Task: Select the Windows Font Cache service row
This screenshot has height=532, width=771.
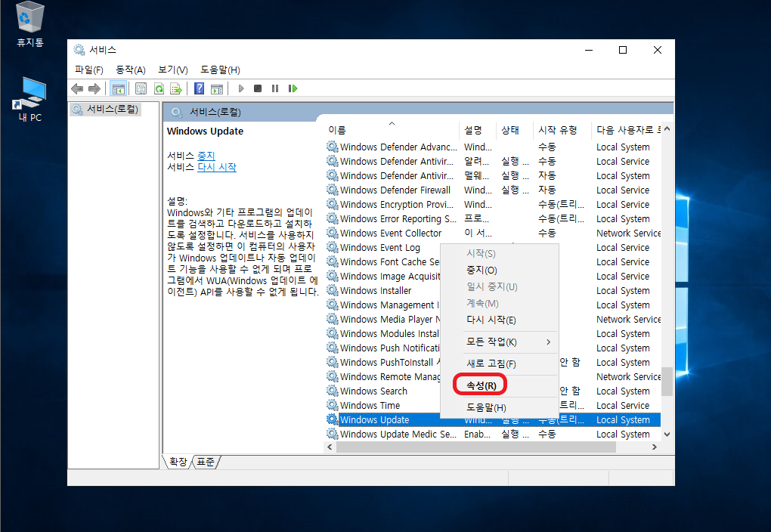Action: pyautogui.click(x=382, y=261)
